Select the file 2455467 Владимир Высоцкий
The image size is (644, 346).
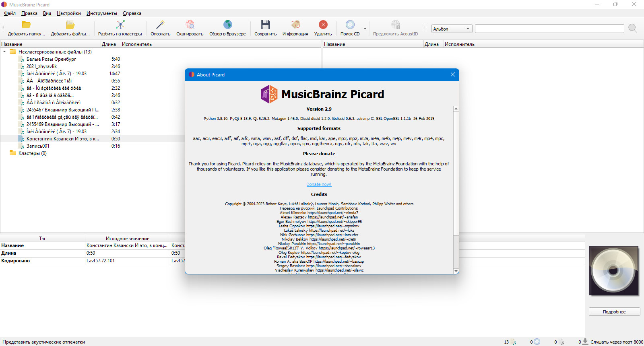(63, 110)
